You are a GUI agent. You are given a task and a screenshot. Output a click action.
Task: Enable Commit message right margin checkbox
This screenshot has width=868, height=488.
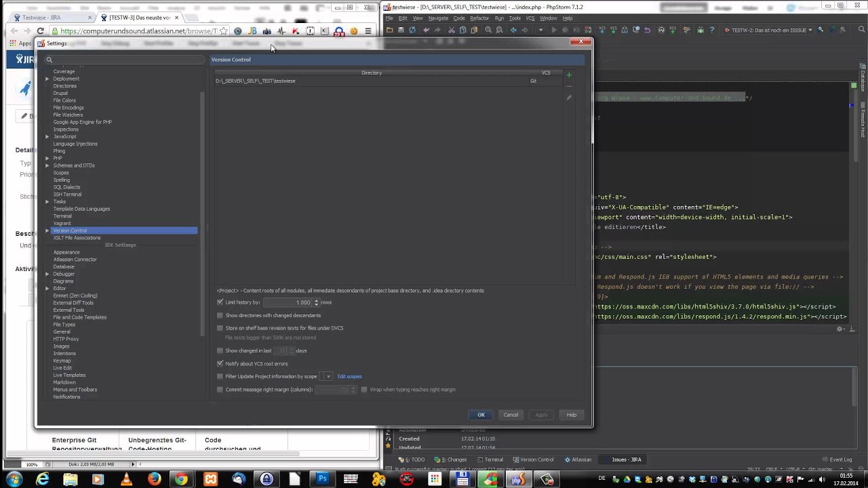(x=220, y=390)
